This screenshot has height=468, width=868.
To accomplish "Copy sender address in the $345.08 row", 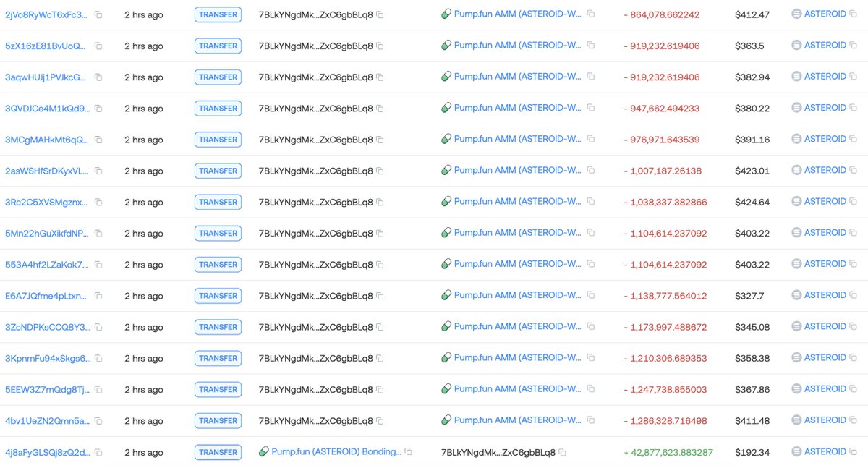I will coord(380,327).
